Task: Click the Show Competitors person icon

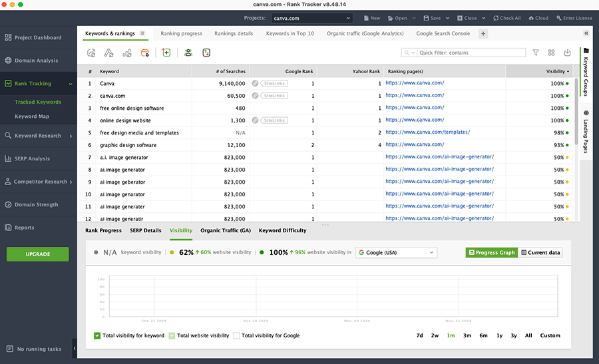Action: click(x=188, y=53)
